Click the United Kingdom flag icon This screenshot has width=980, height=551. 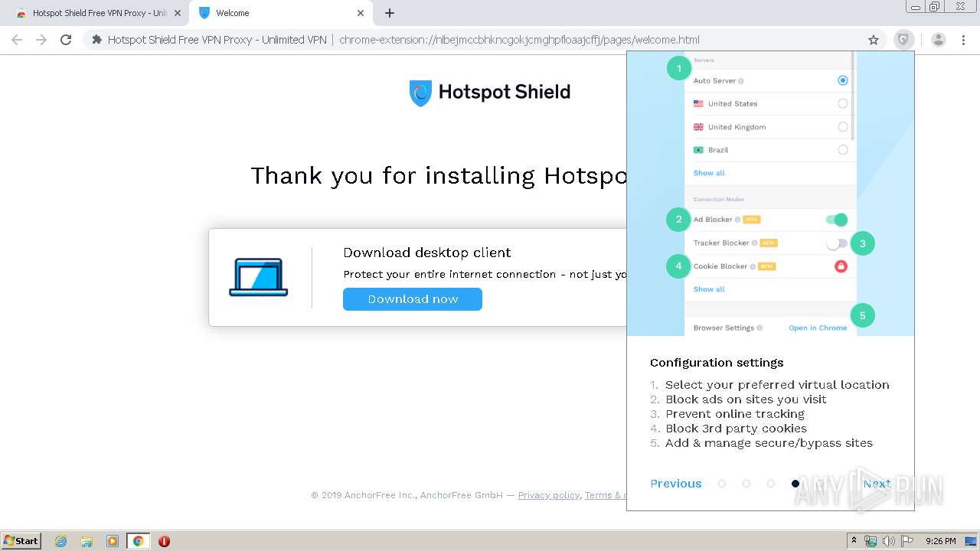click(x=698, y=127)
